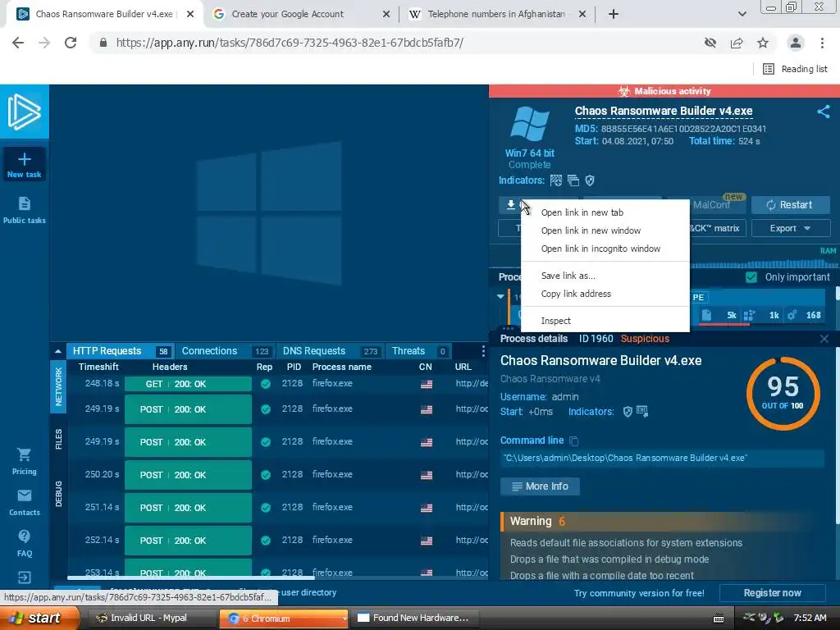Open the browser three-dot menu
840x630 pixels.
click(822, 43)
